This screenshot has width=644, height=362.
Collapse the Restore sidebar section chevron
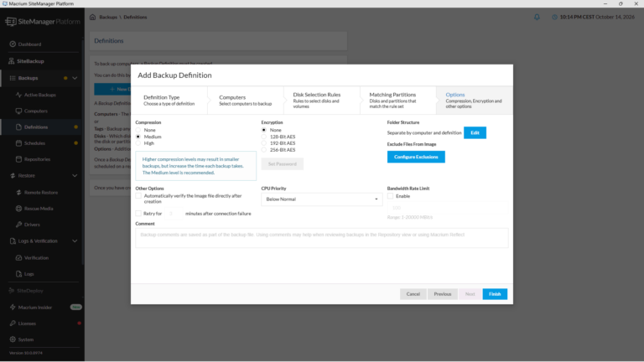click(75, 176)
